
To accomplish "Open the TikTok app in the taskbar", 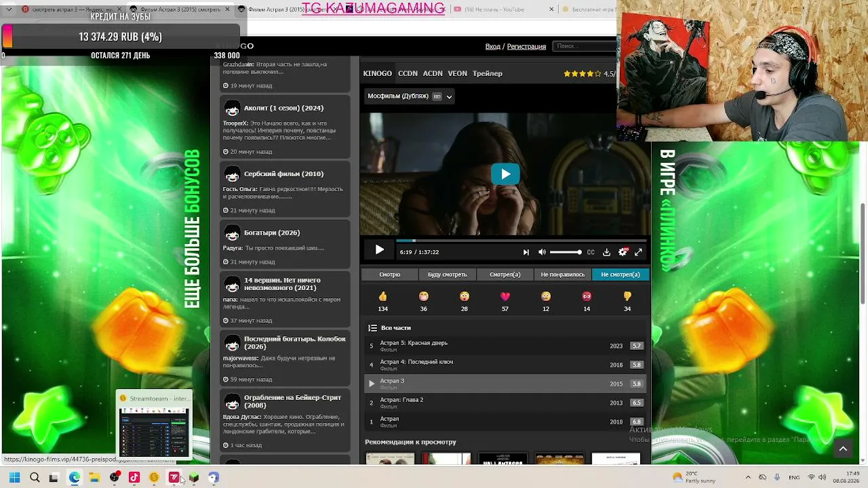I will [134, 478].
